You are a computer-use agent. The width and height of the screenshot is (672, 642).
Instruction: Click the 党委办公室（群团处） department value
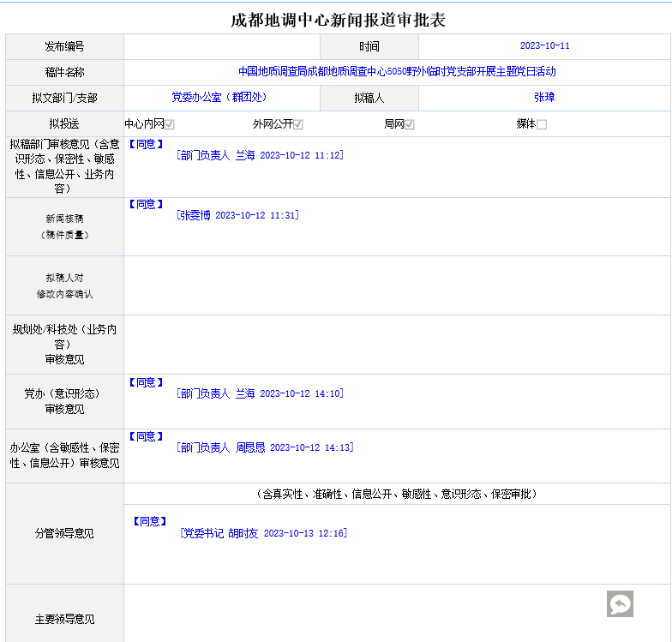pyautogui.click(x=219, y=98)
